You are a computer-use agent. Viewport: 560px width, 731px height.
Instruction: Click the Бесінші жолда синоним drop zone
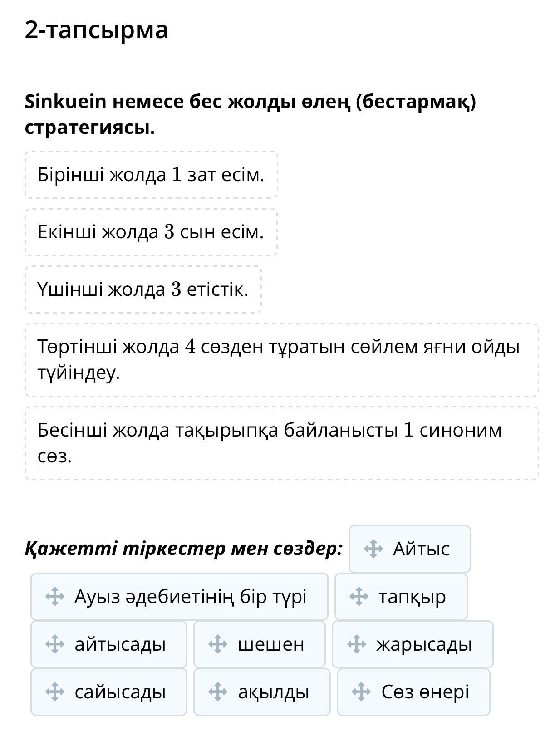(281, 443)
